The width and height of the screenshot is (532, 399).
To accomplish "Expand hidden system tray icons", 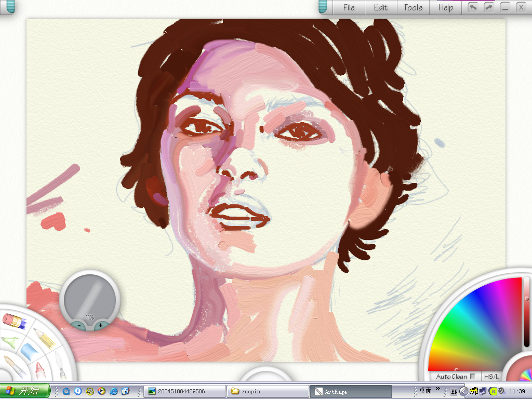I will click(463, 391).
